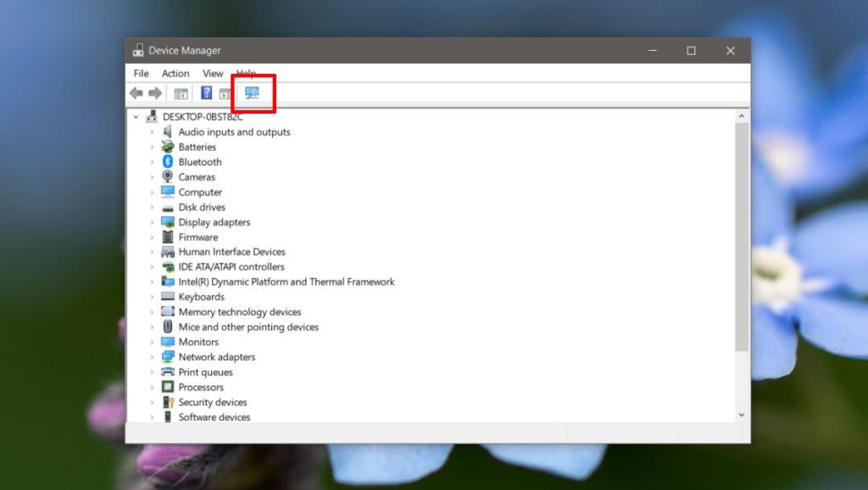Viewport: 868px width, 490px height.
Task: Expand the Monitors category
Action: (x=153, y=342)
